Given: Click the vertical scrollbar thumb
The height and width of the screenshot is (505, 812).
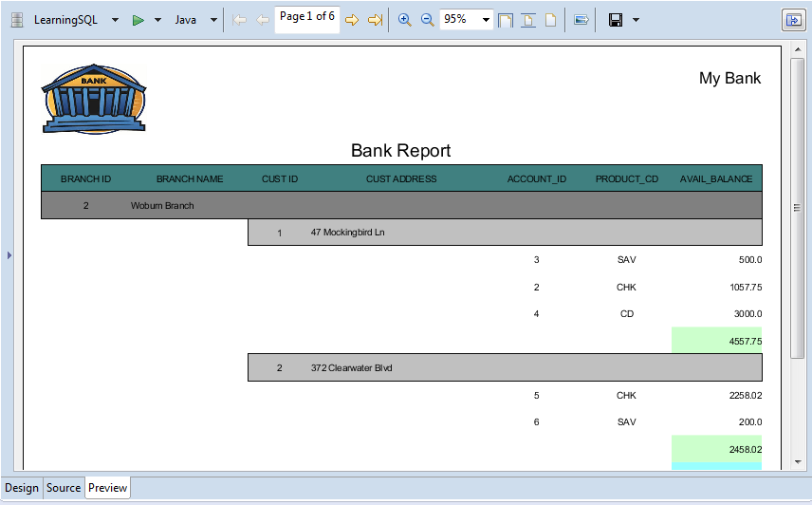Looking at the screenshot, I should (x=798, y=208).
